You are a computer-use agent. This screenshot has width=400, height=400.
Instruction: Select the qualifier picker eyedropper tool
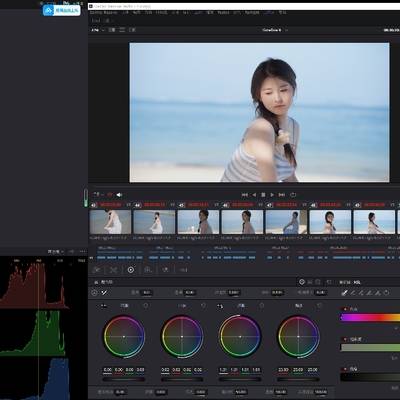tap(344, 293)
